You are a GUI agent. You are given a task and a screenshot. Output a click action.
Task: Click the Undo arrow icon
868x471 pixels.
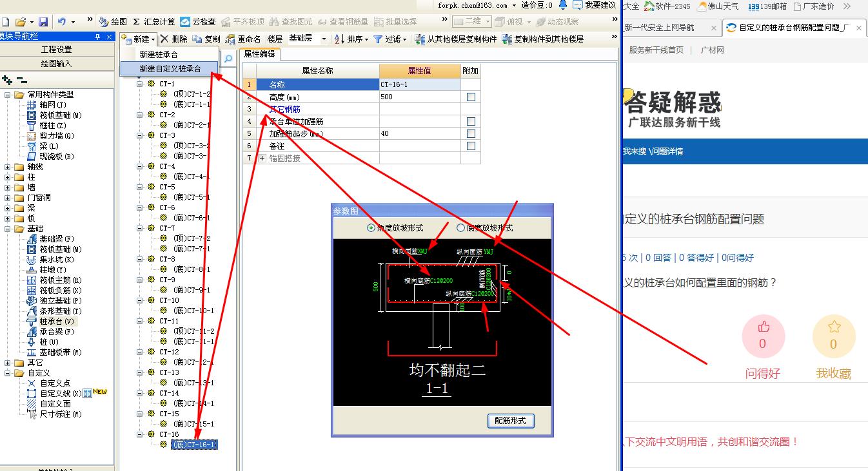[x=62, y=22]
